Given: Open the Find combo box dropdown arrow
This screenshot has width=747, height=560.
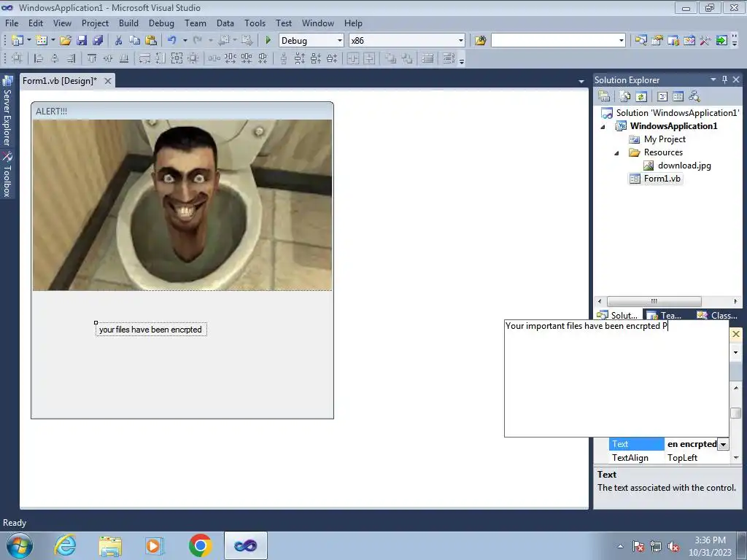Looking at the screenshot, I should click(x=622, y=41).
